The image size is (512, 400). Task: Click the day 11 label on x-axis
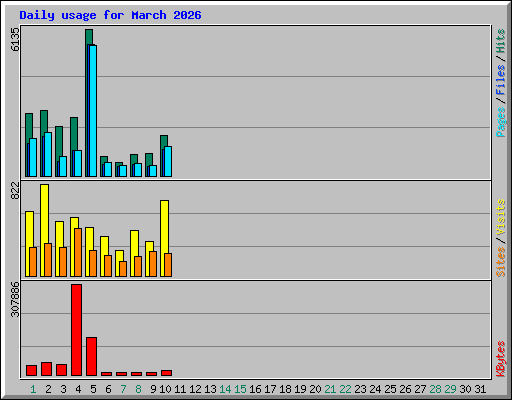click(x=180, y=389)
